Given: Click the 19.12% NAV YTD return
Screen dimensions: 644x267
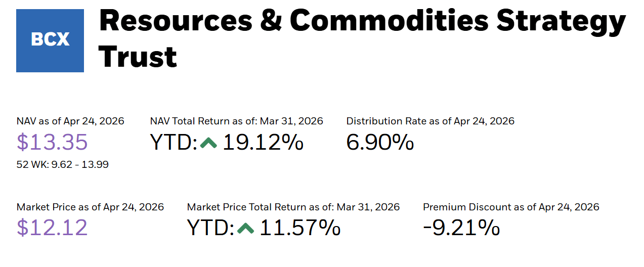Looking at the screenshot, I should click(263, 143).
